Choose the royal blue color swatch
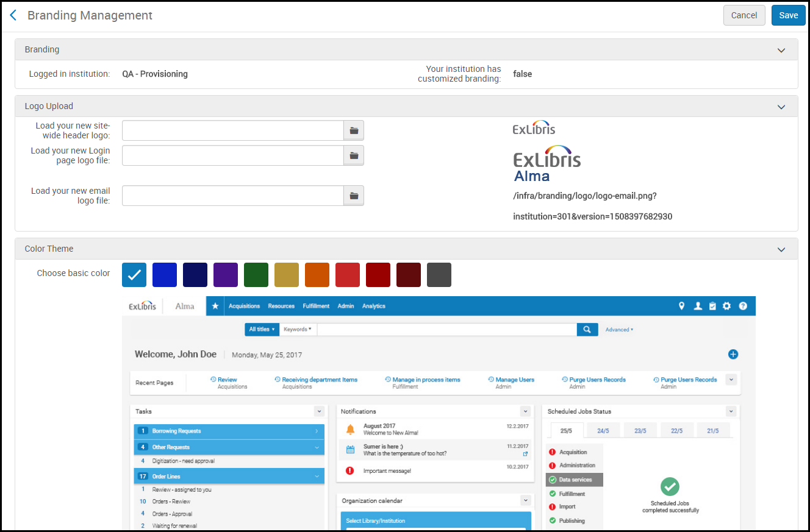 [x=165, y=275]
